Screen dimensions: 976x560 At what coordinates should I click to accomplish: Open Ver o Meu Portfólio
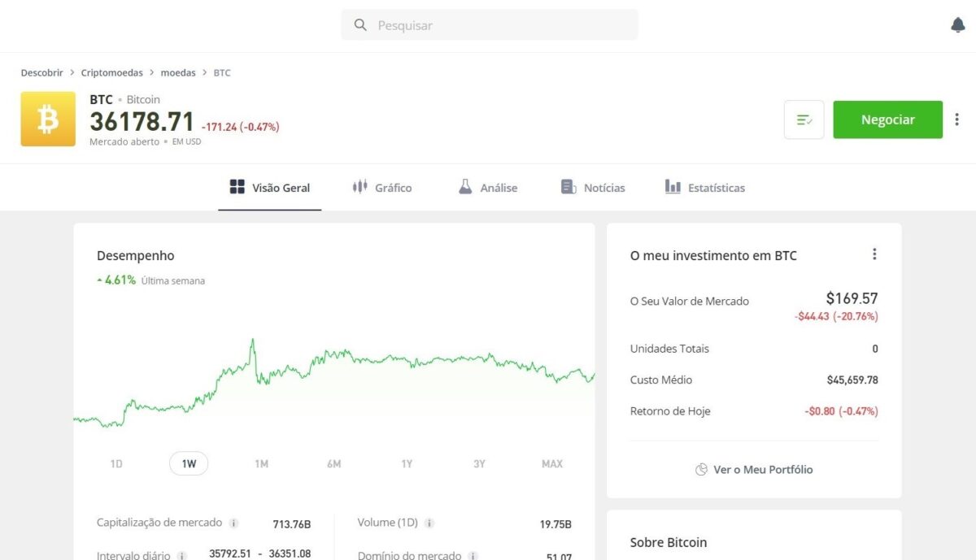point(754,470)
